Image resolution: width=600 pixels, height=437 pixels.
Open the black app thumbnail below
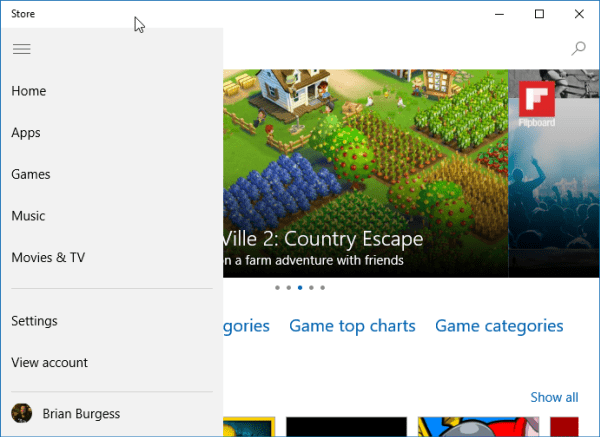(x=346, y=427)
